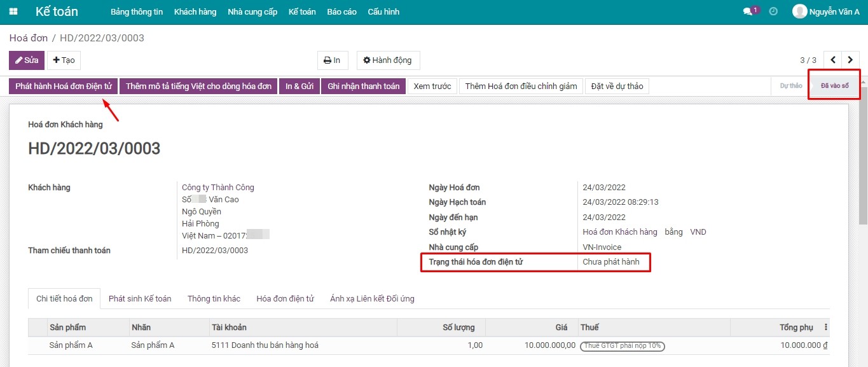The height and width of the screenshot is (367, 868).
Task: Switch to Hóa đơn điện tử tab
Action: coord(285,298)
